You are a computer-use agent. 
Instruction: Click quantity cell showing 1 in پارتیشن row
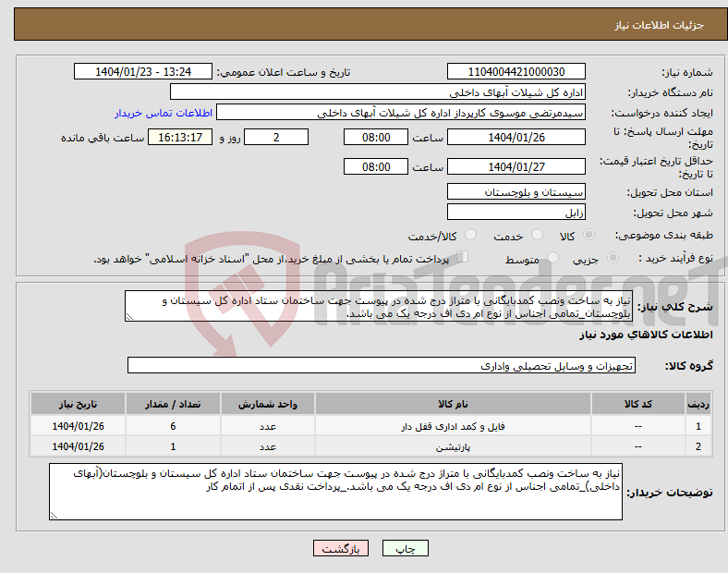click(x=173, y=446)
